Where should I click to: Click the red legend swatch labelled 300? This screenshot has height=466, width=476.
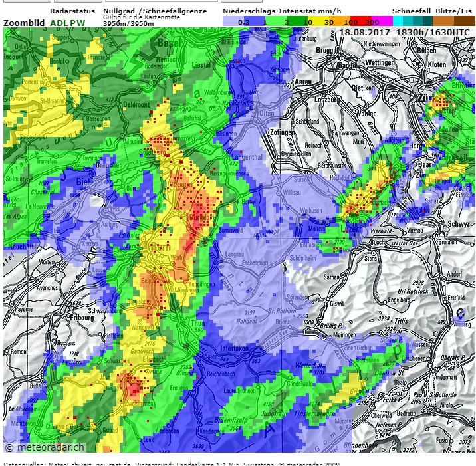click(361, 21)
